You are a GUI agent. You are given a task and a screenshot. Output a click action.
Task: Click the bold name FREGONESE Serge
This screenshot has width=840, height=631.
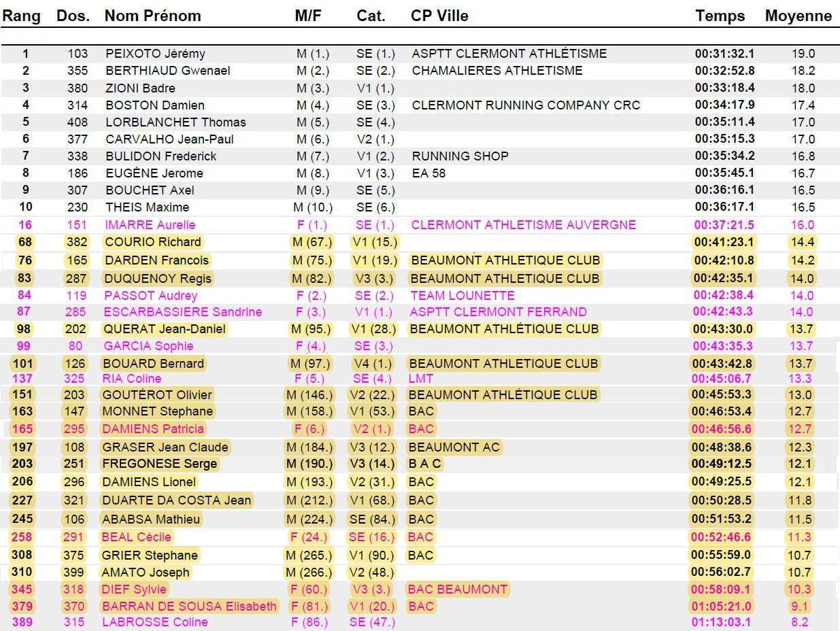click(159, 464)
